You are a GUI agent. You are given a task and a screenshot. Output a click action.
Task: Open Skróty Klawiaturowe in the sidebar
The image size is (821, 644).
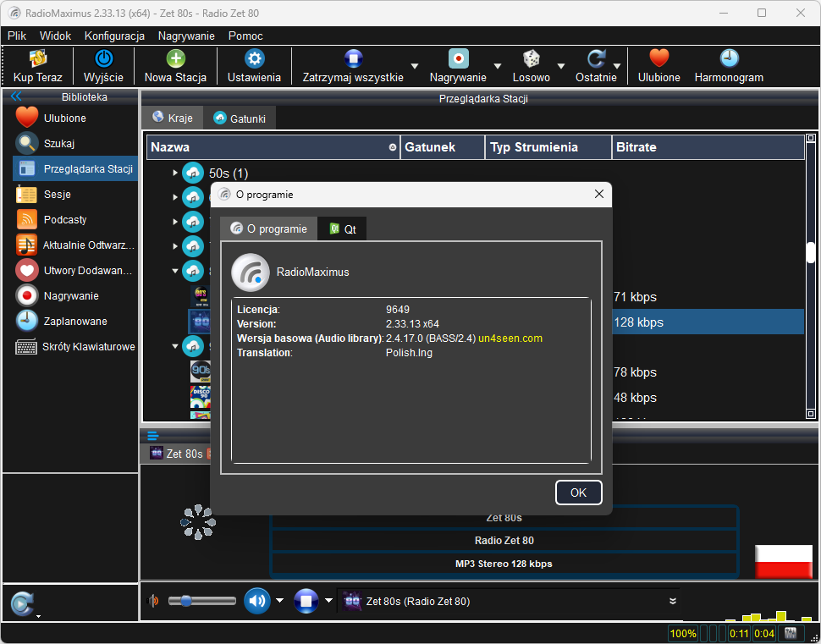75,347
